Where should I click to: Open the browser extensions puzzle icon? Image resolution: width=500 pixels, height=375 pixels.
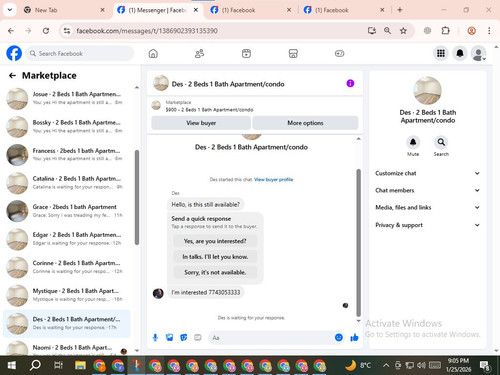(445, 31)
